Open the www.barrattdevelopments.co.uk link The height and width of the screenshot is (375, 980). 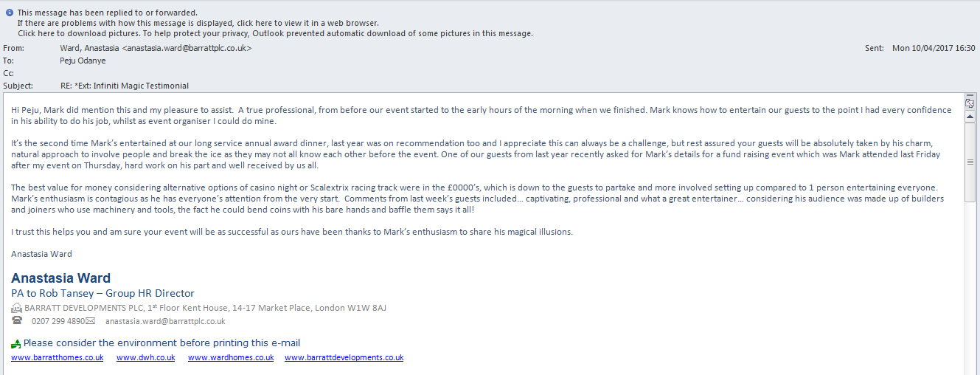pos(344,357)
